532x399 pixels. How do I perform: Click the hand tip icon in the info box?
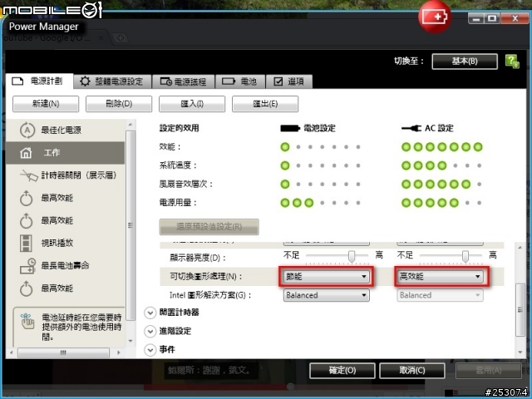(27, 322)
